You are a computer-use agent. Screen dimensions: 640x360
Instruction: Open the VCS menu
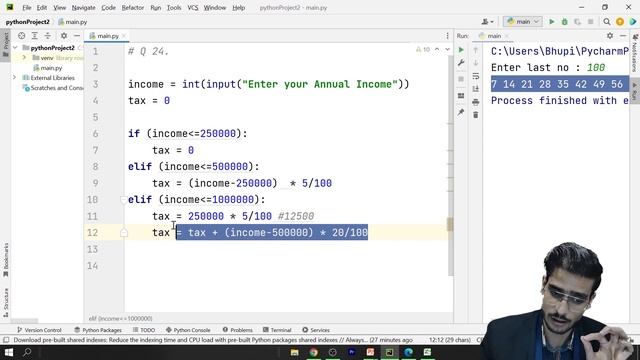(193, 8)
